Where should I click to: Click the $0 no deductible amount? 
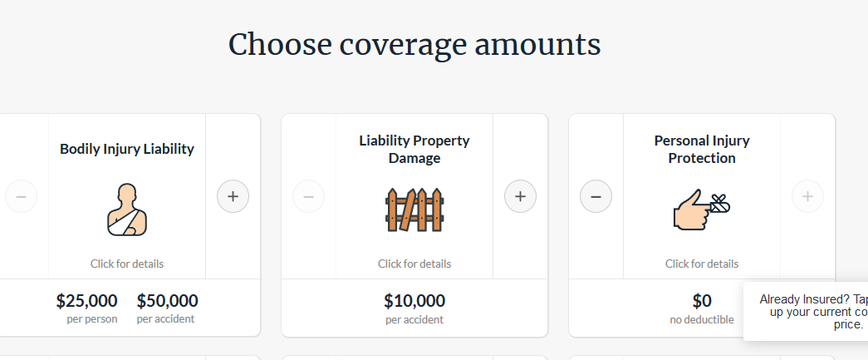pyautogui.click(x=702, y=301)
